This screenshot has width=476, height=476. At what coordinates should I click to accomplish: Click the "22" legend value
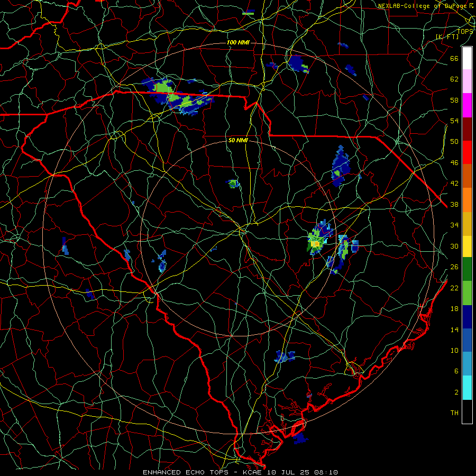454,288
